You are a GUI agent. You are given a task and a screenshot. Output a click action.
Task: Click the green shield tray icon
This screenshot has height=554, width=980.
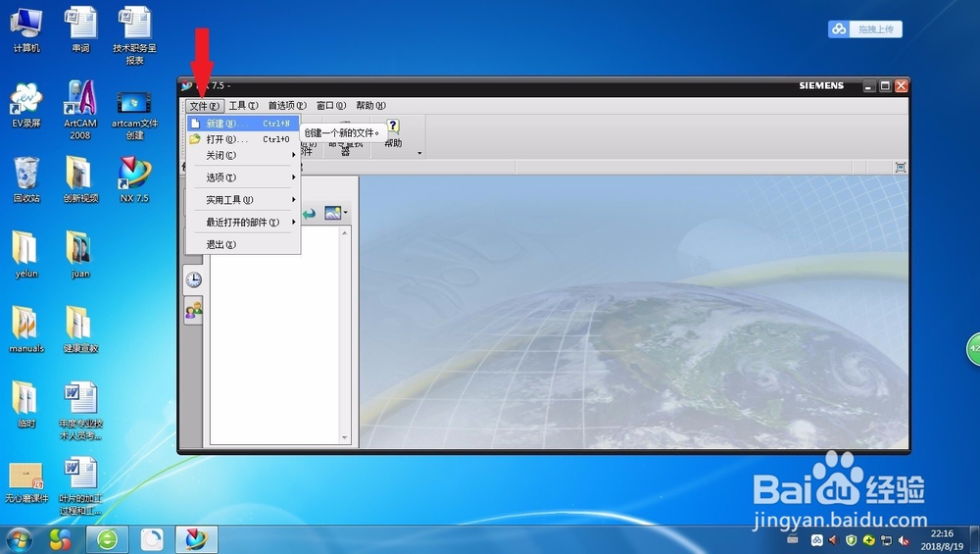(852, 540)
